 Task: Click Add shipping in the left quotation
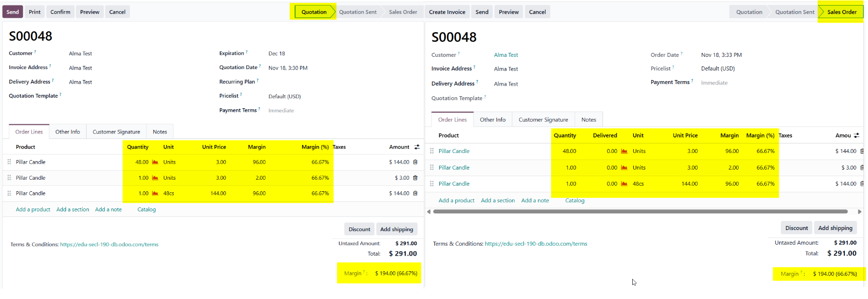(396, 229)
